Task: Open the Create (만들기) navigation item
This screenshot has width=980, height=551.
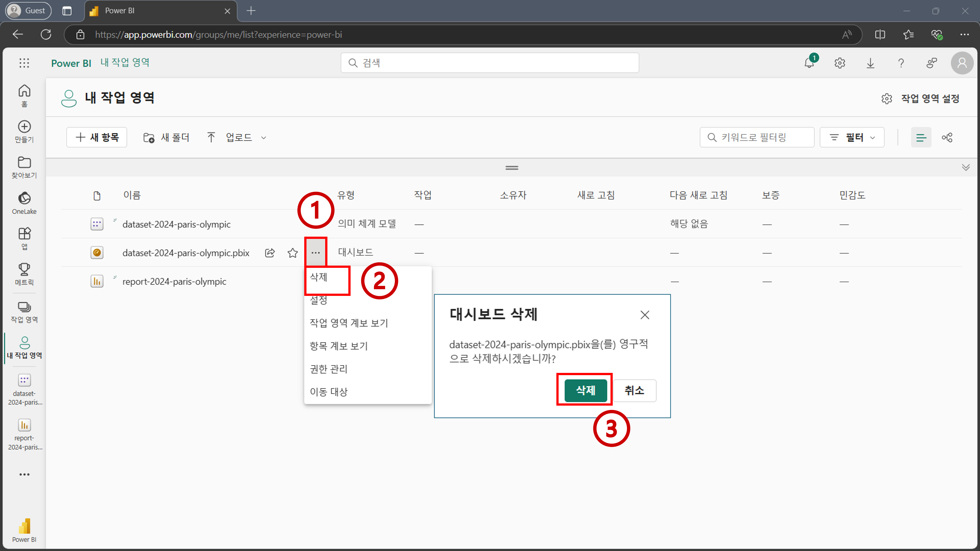Action: 24,132
